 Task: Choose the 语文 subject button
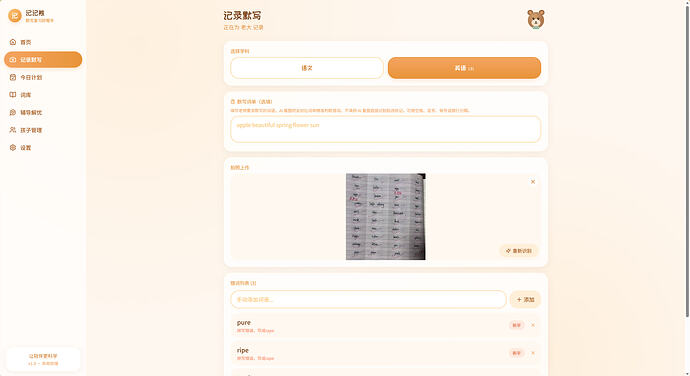[x=307, y=68]
